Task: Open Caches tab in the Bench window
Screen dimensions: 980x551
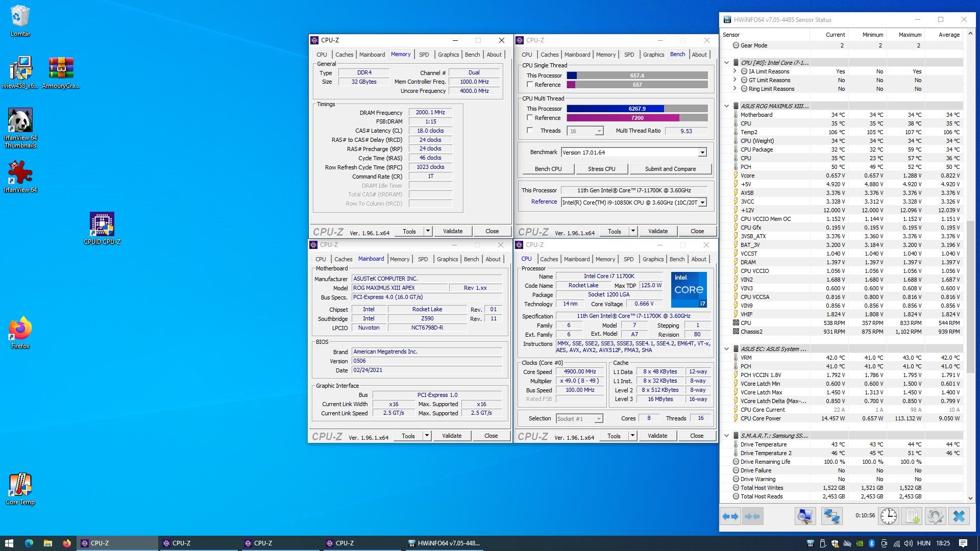Action: coord(549,55)
